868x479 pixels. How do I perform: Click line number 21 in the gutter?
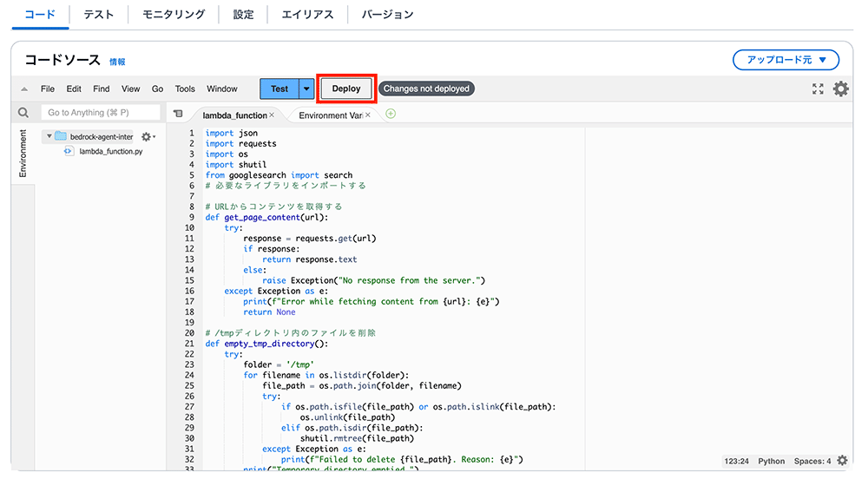tap(189, 344)
